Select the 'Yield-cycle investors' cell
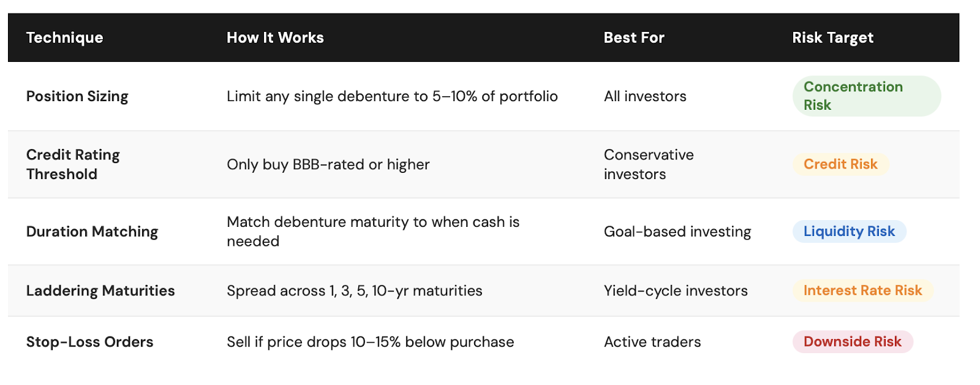 point(676,291)
